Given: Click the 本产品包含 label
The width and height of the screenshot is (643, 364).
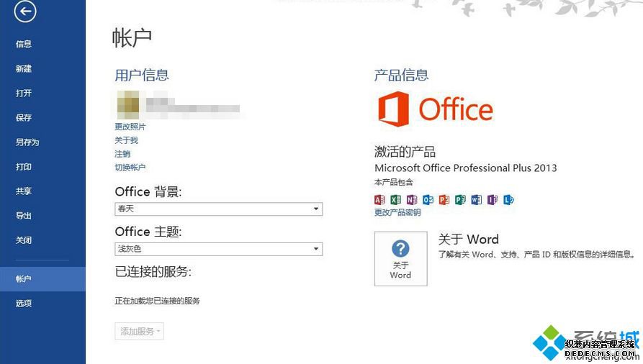Looking at the screenshot, I should coord(394,182).
